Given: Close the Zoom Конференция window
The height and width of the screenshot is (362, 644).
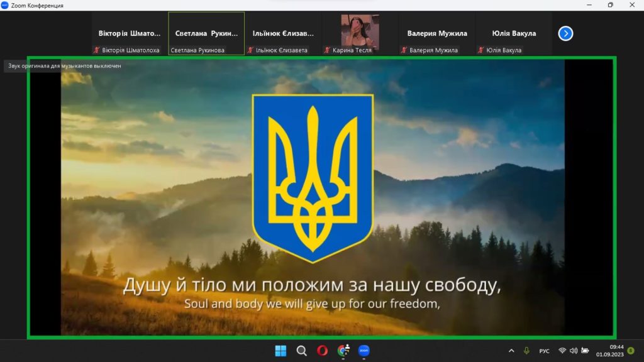Looking at the screenshot, I should [632, 5].
